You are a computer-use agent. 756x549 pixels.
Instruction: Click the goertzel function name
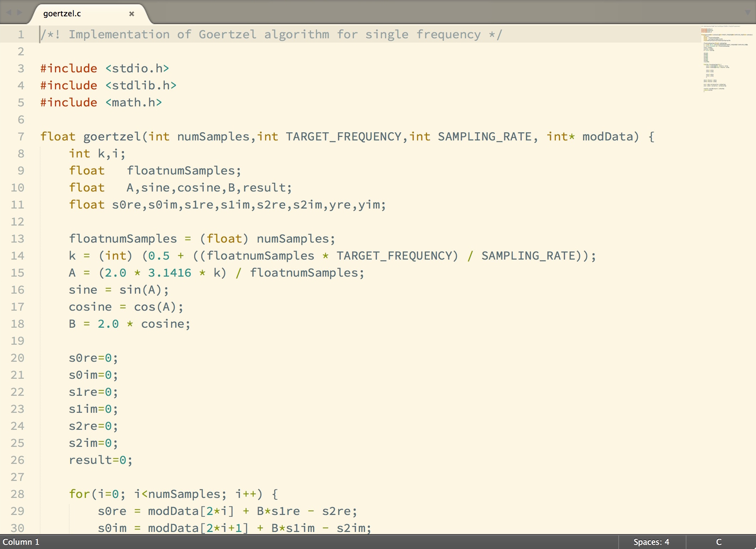tap(112, 137)
